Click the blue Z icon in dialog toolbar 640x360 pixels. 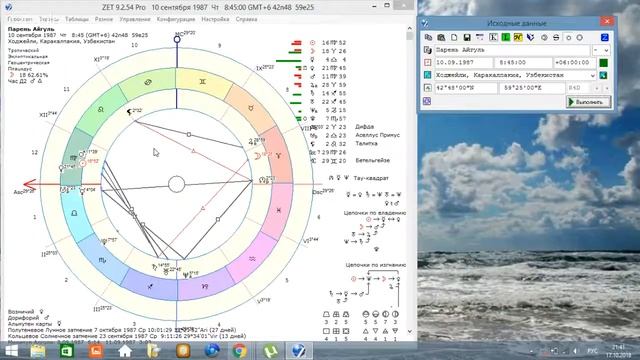[605, 37]
